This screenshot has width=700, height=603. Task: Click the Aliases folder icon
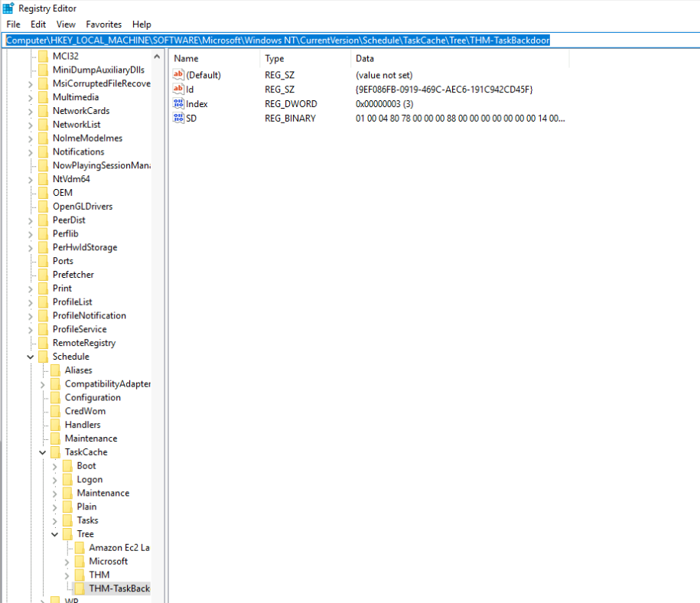(55, 370)
